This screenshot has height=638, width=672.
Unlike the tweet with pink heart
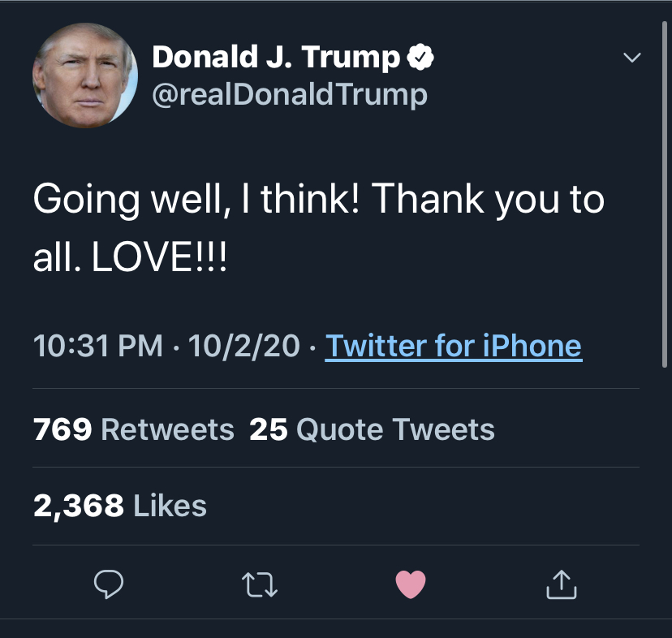coord(410,584)
